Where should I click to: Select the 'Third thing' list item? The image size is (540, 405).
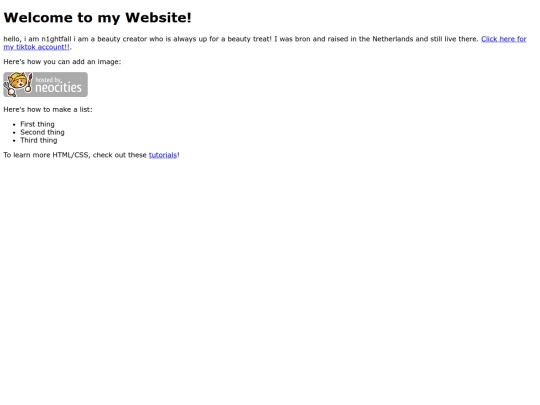pos(39,140)
